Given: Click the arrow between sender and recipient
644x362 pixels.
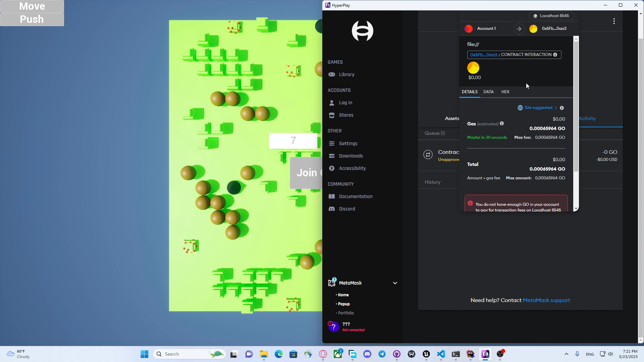Looking at the screenshot, I should [519, 28].
